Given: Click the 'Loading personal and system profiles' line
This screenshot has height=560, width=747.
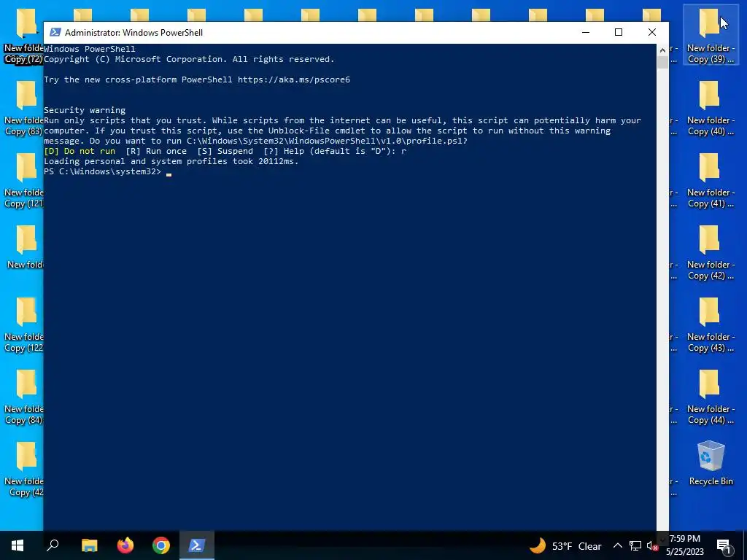Looking at the screenshot, I should pos(171,161).
